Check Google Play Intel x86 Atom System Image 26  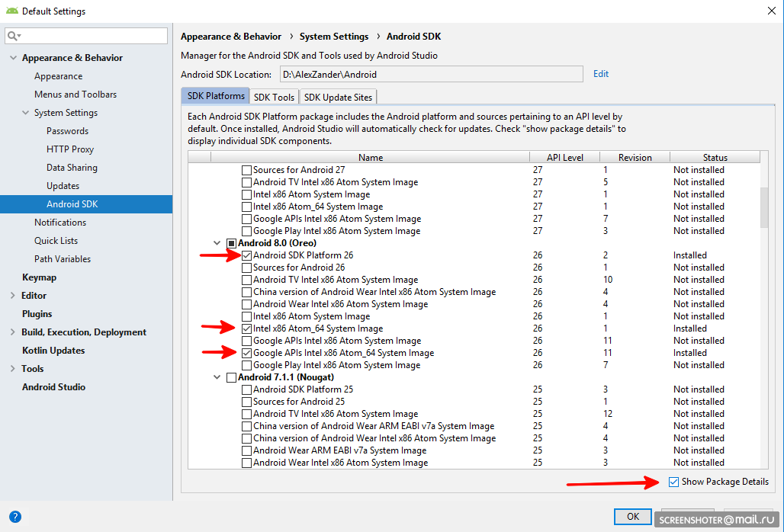[x=246, y=365]
